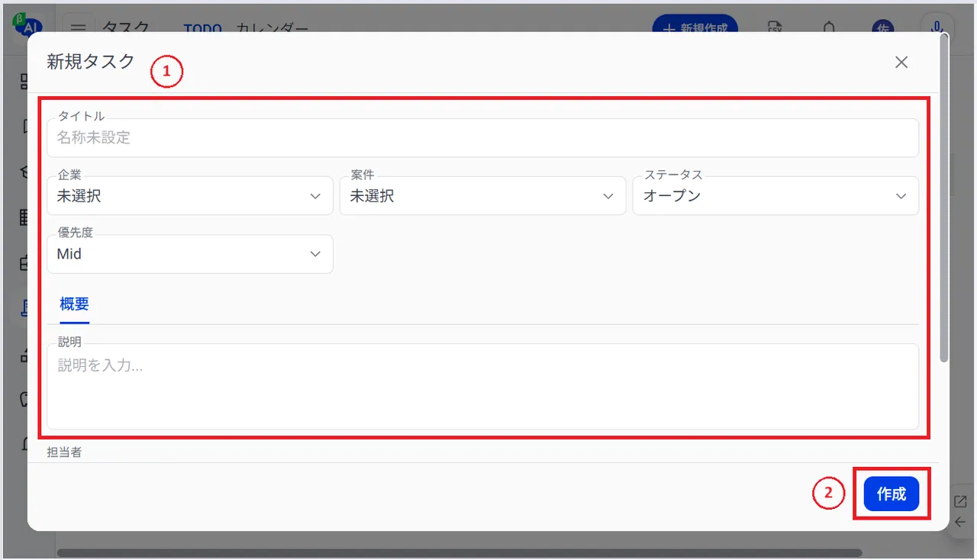Screen dimensions: 977x560
Task: Open the 案件 dropdown
Action: 482,196
